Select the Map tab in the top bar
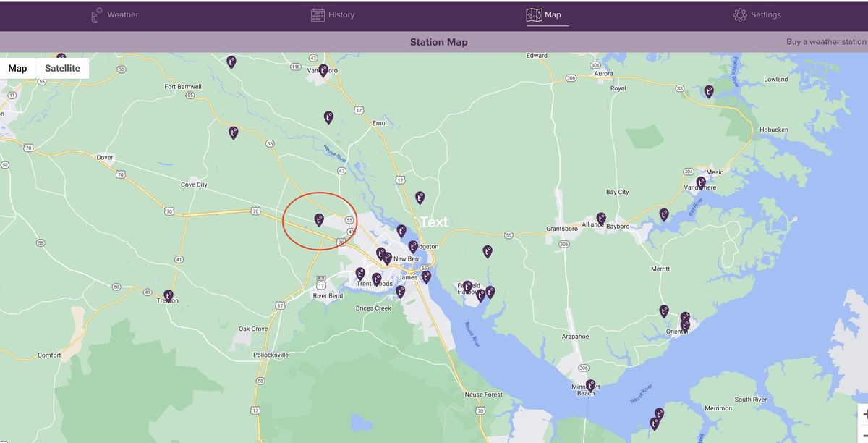 (x=544, y=14)
